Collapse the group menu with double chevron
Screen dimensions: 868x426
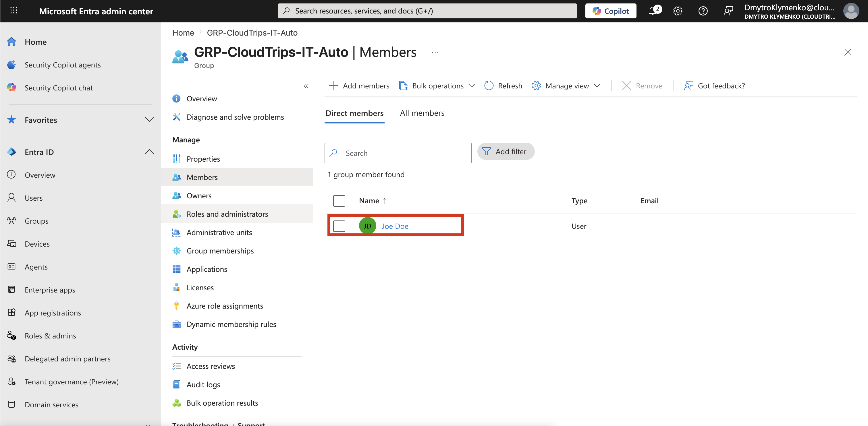click(306, 86)
